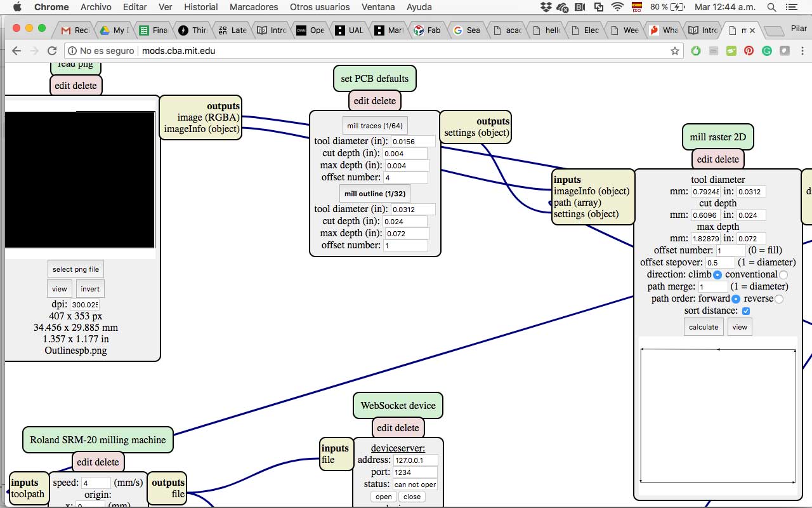This screenshot has height=508, width=812.
Task: Click tool diameter mm field in mill raster
Action: pos(705,191)
